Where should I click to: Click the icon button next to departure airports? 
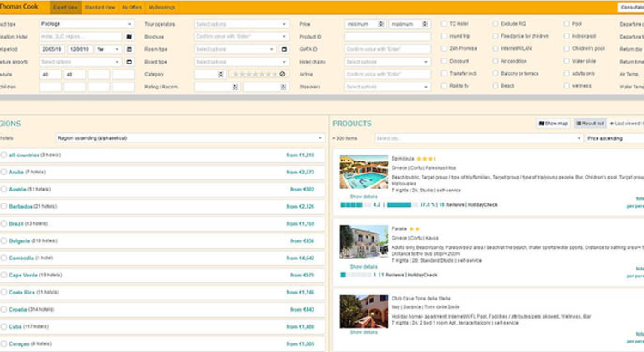(x=130, y=62)
